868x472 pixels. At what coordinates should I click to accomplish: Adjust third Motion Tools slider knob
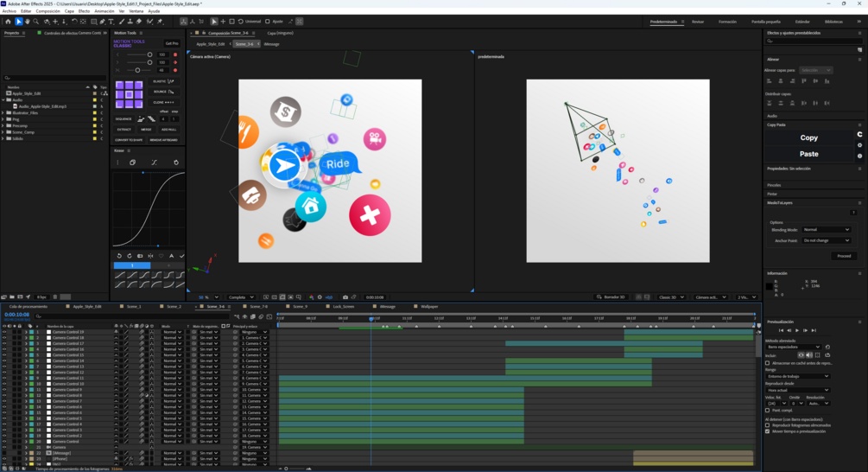(x=137, y=70)
